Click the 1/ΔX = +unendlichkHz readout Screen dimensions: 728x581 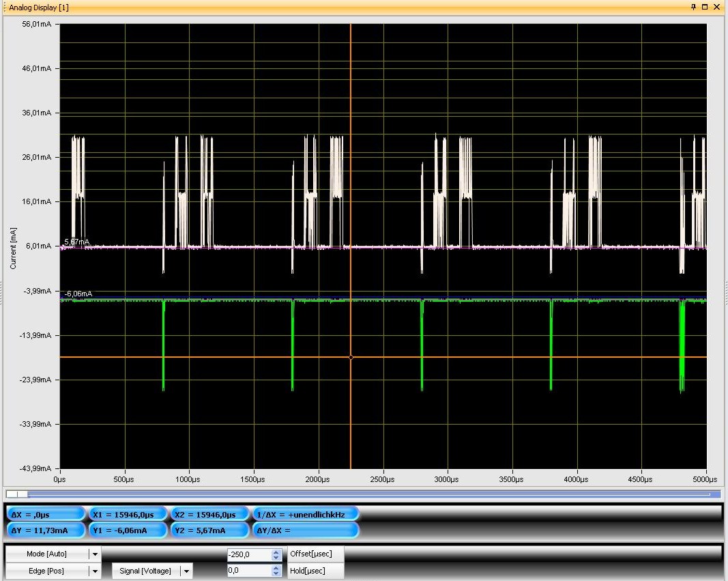306,515
